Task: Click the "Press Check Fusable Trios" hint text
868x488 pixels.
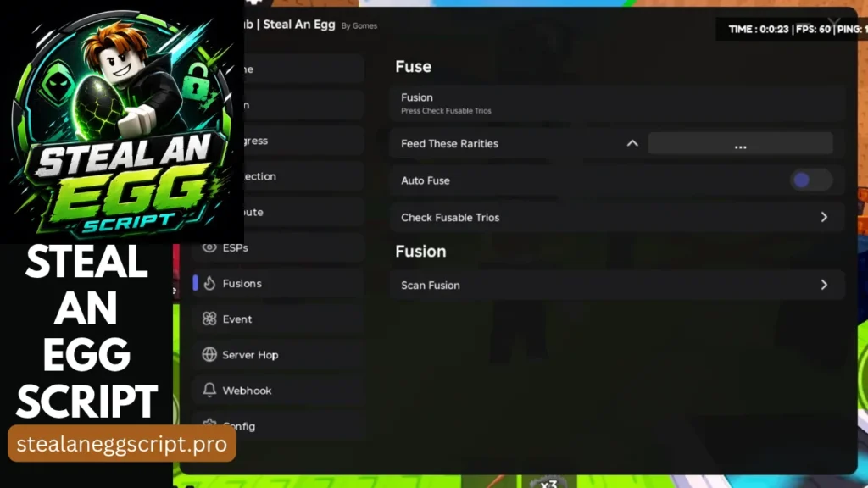Action: [x=446, y=111]
